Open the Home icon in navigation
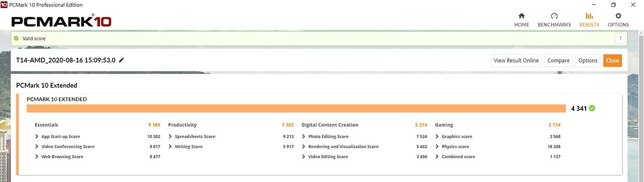The image size is (644, 182). [521, 16]
